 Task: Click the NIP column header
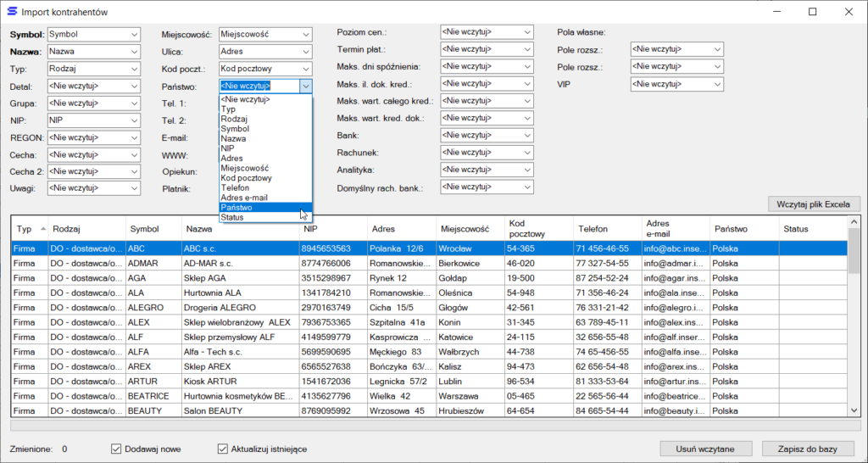coord(332,229)
